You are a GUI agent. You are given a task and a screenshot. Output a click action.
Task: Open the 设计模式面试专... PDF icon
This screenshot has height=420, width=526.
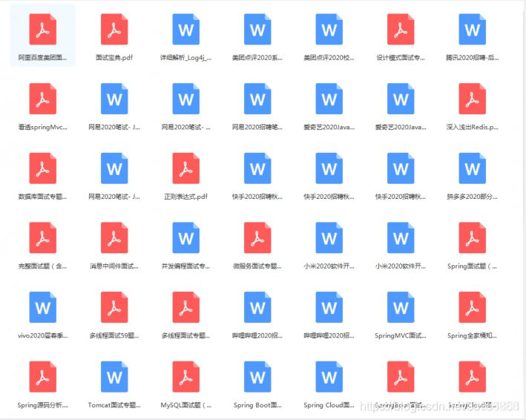(x=401, y=29)
